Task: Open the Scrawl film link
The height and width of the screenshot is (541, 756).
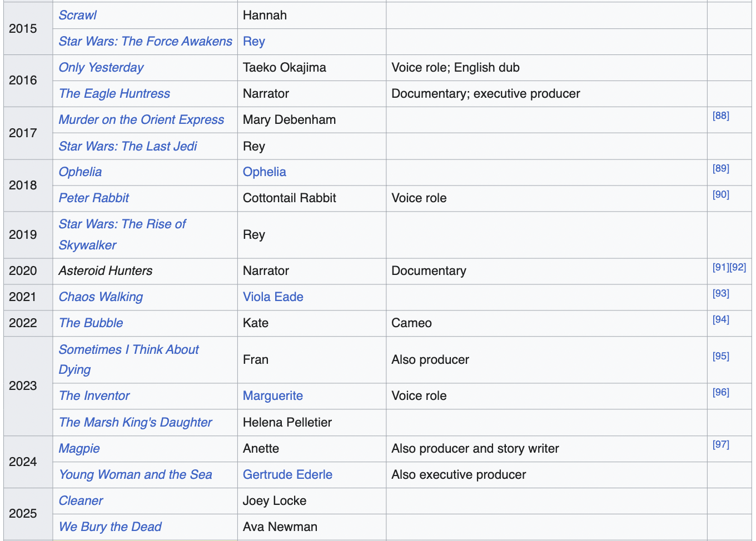Action: [78, 16]
